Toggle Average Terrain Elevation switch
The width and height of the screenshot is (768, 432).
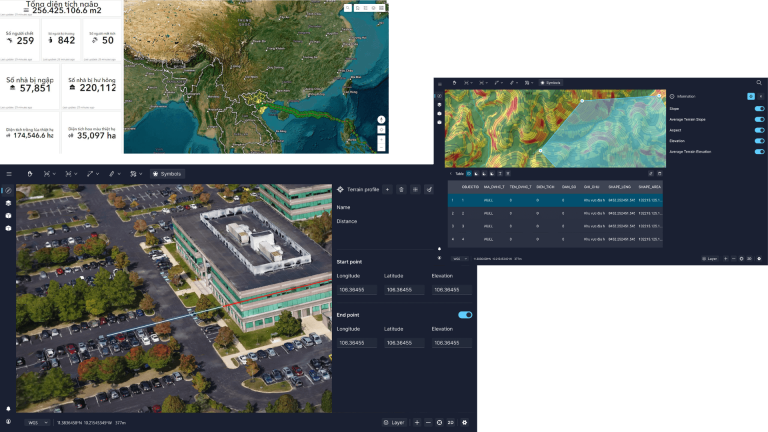point(759,152)
